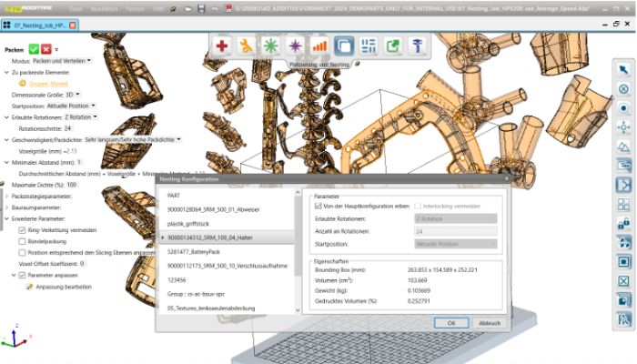Click the Platzierung und Nesting icon
637x364 pixels.
pyautogui.click(x=344, y=45)
